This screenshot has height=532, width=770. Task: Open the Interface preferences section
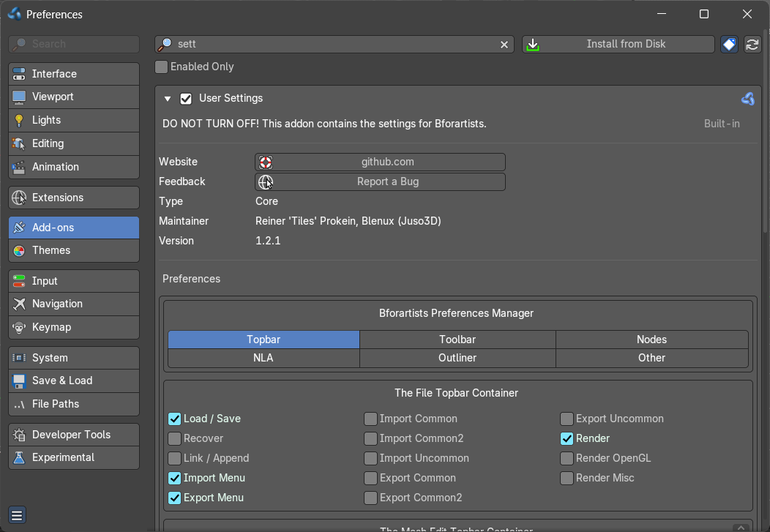click(74, 74)
